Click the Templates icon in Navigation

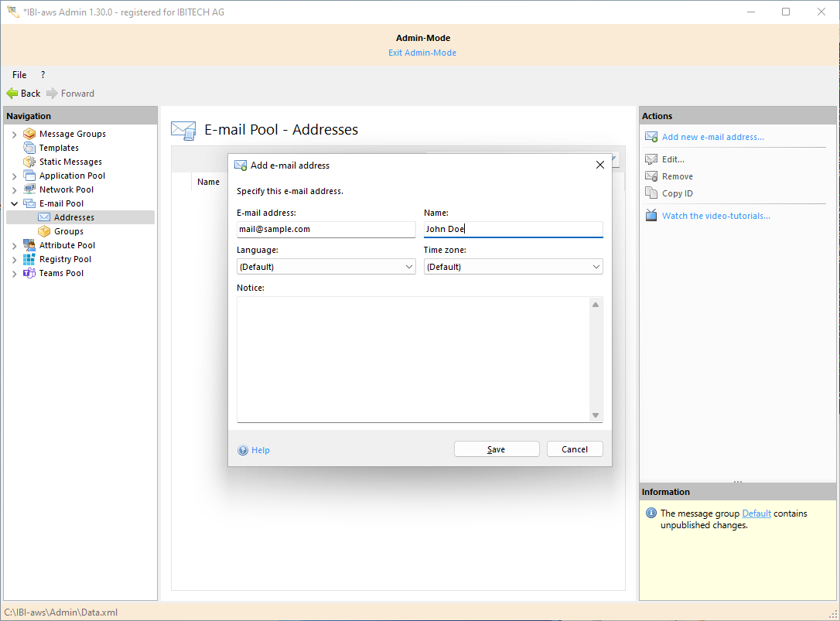[29, 148]
